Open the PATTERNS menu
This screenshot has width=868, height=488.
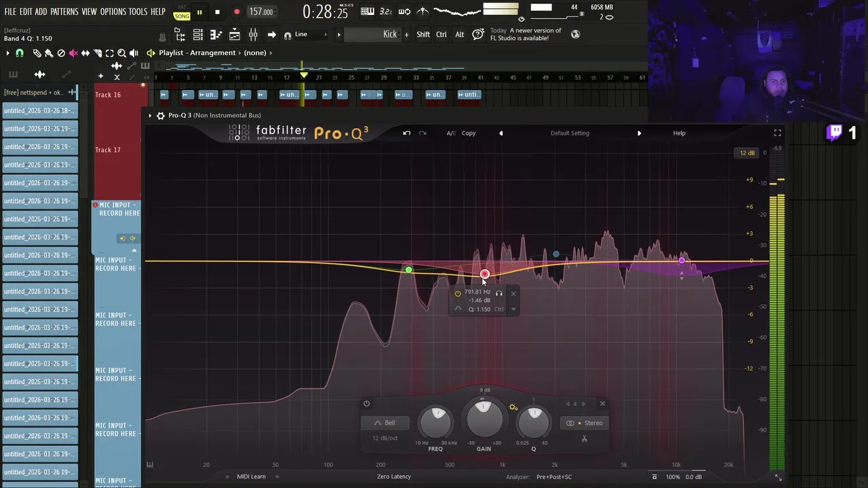64,12
